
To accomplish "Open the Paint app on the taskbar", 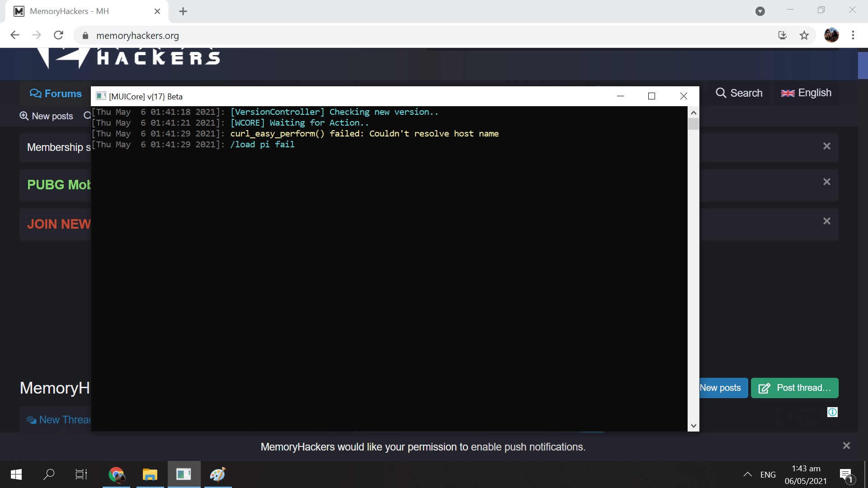I will pos(217,474).
